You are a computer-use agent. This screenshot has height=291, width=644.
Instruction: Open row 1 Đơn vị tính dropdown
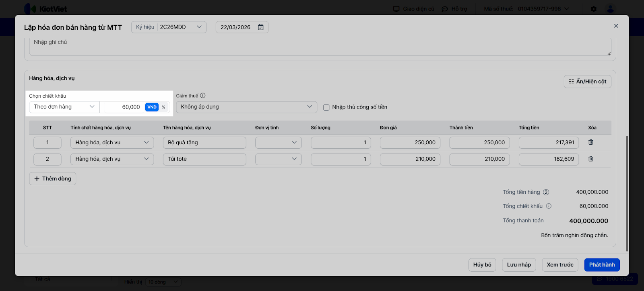click(x=278, y=143)
